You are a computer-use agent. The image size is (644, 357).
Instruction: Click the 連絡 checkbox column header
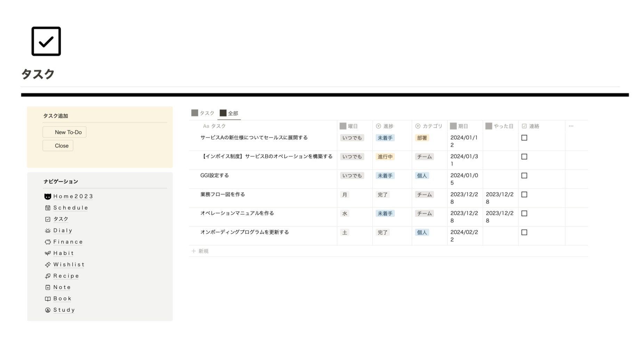541,126
